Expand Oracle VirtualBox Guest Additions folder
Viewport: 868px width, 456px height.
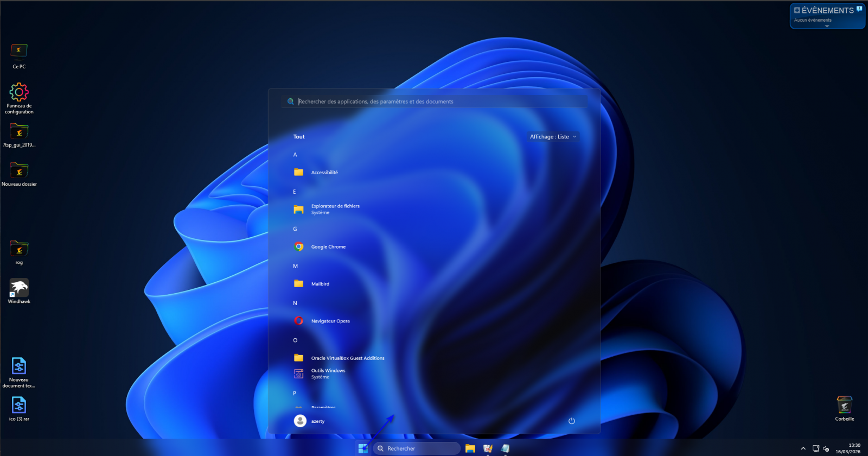(x=347, y=358)
